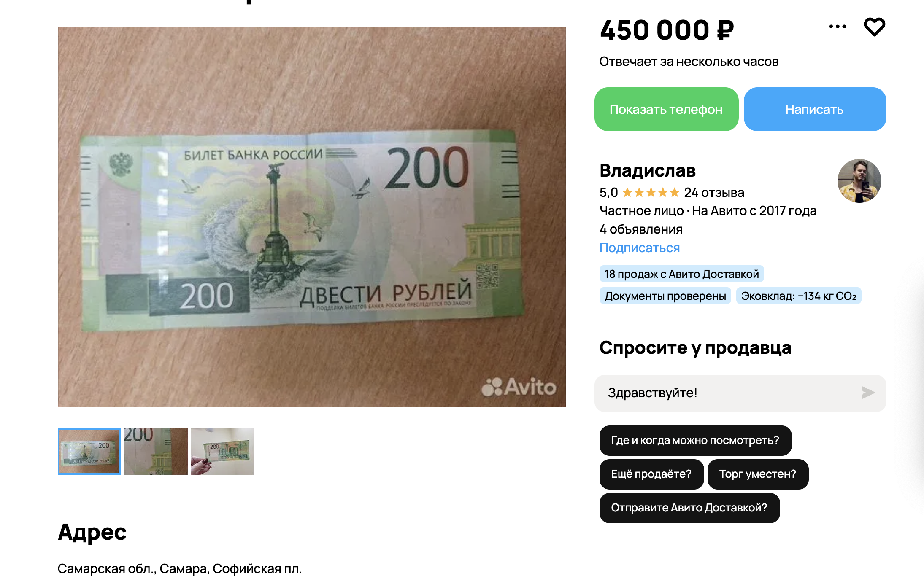
Task: Show the seller's phone number
Action: (666, 109)
